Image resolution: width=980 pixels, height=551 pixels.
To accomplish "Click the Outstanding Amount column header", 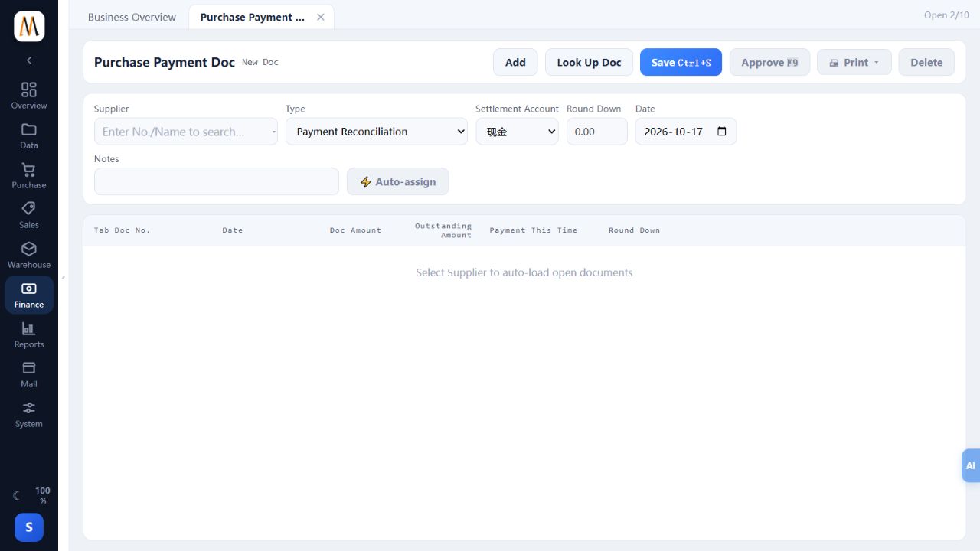I will pyautogui.click(x=443, y=230).
